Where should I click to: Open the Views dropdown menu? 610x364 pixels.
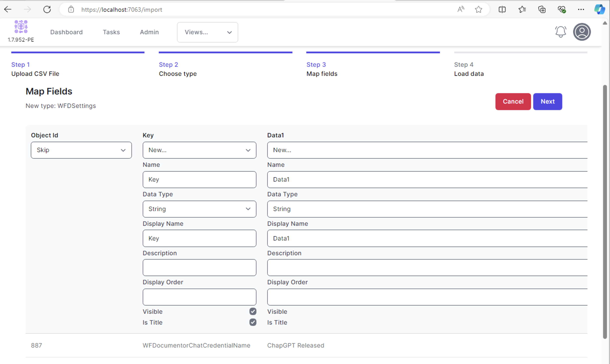point(208,32)
